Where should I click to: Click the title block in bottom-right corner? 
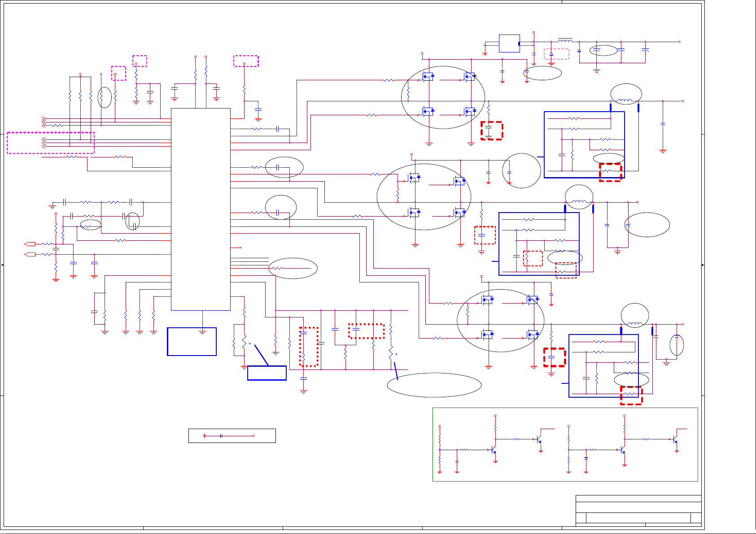coord(638,510)
